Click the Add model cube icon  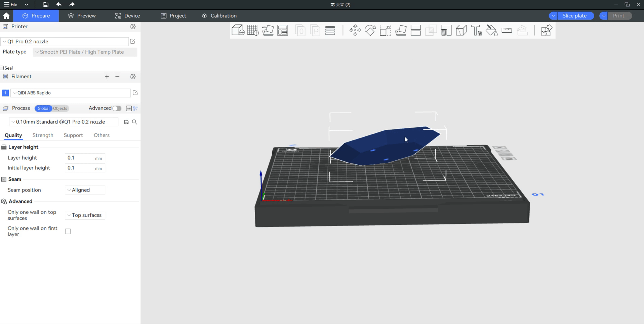pyautogui.click(x=238, y=30)
